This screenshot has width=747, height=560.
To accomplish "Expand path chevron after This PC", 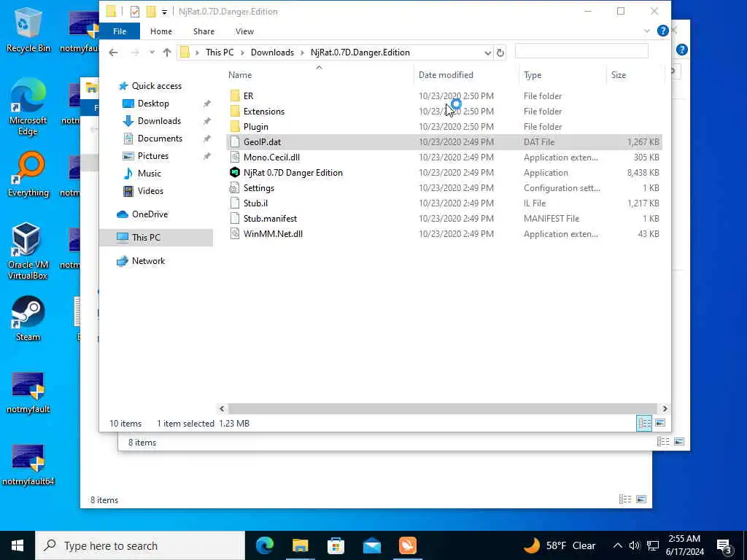I will pos(242,52).
